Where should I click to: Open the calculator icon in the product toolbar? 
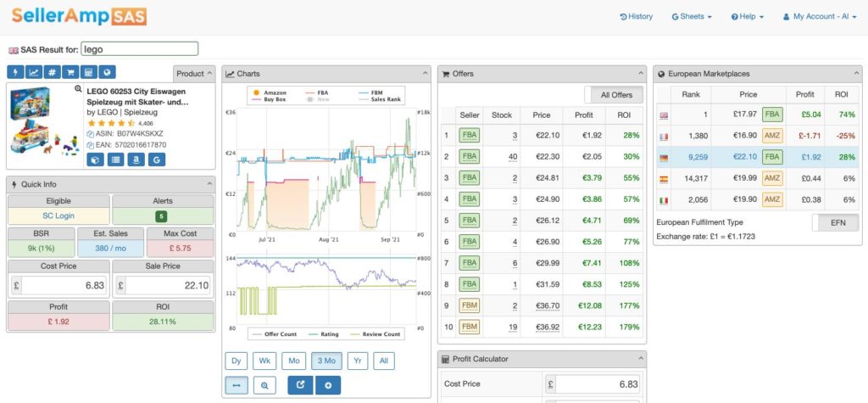(88, 73)
